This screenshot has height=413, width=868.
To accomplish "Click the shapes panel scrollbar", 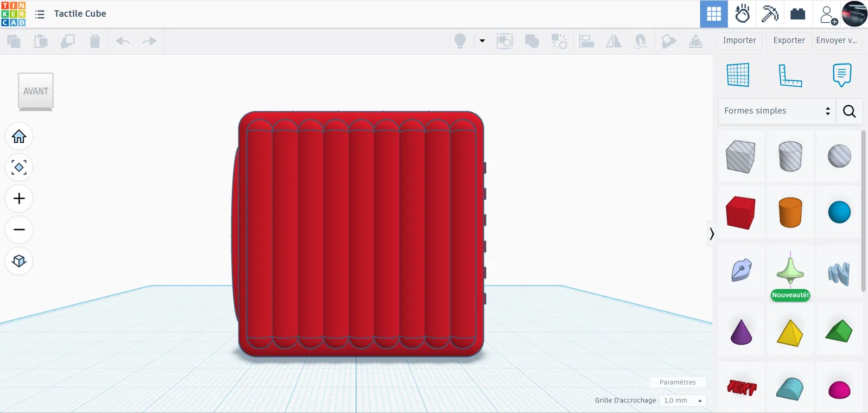I will click(864, 211).
